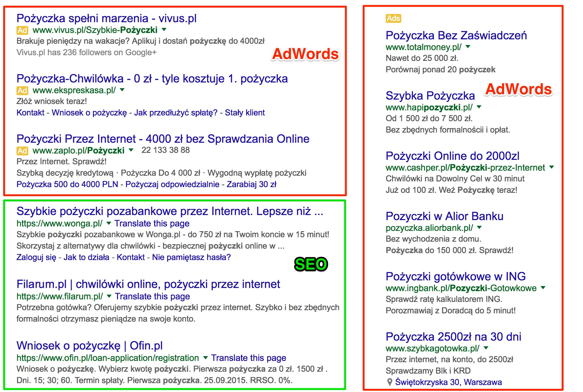Screen dimensions: 583x392
Task: Open 'Jak przedłużyć spłatę?' sitelink
Action: [x=176, y=113]
